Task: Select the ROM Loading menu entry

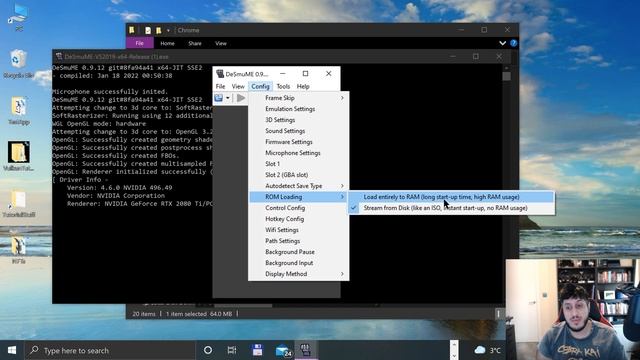Action: (x=298, y=197)
